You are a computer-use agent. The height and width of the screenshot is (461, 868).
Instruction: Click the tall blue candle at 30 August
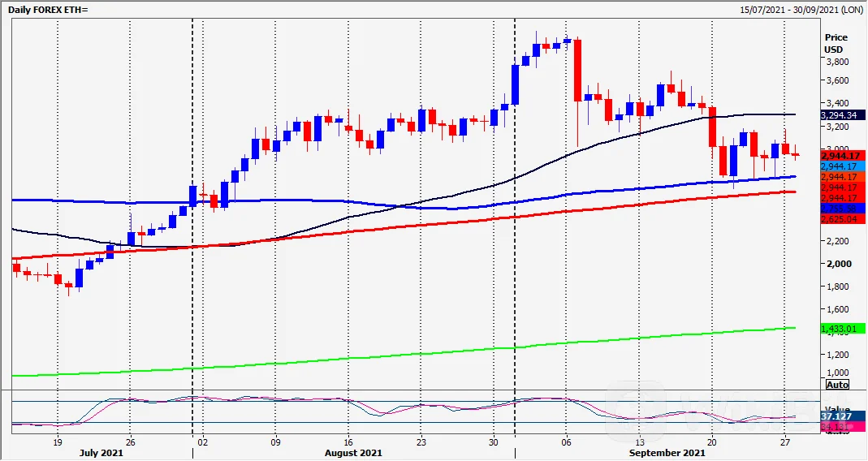(515, 84)
